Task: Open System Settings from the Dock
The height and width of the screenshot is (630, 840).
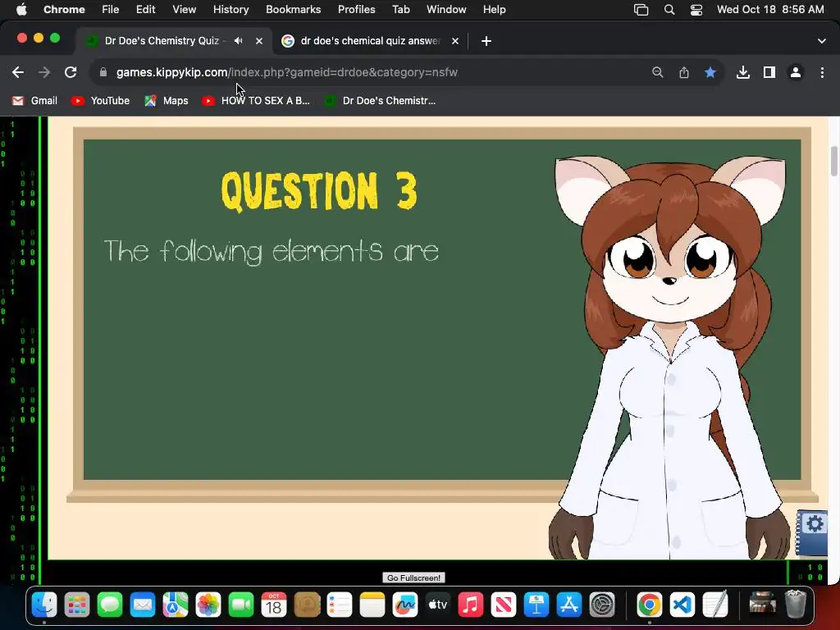Action: [x=601, y=605]
